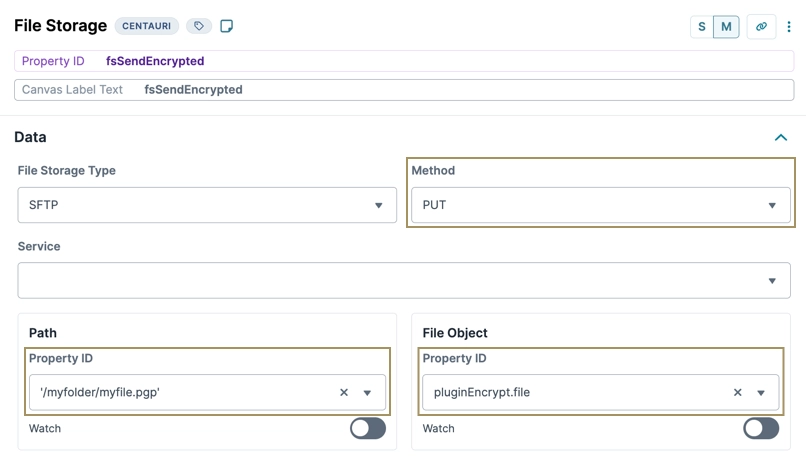The height and width of the screenshot is (460, 806).
Task: Open the vertical three-dot more menu
Action: [789, 27]
